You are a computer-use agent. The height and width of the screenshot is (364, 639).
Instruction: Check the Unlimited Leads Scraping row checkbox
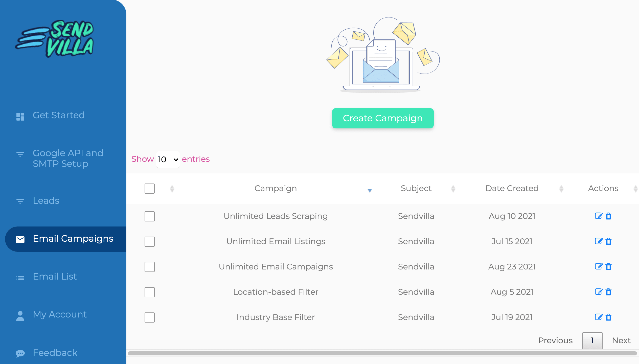tap(149, 216)
